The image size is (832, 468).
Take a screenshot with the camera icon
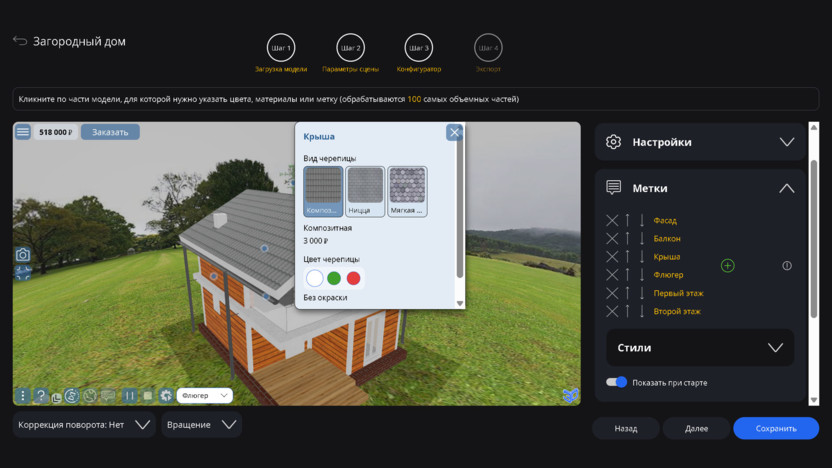23,255
